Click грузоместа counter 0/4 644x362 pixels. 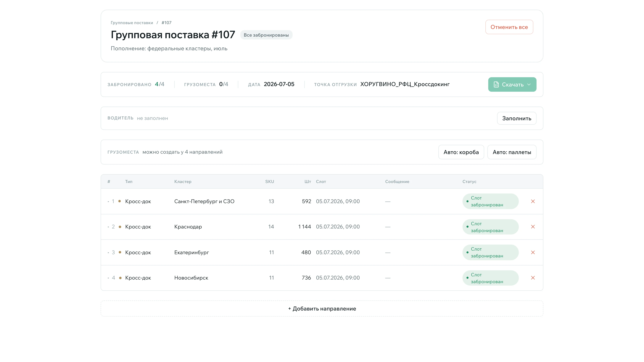(224, 84)
